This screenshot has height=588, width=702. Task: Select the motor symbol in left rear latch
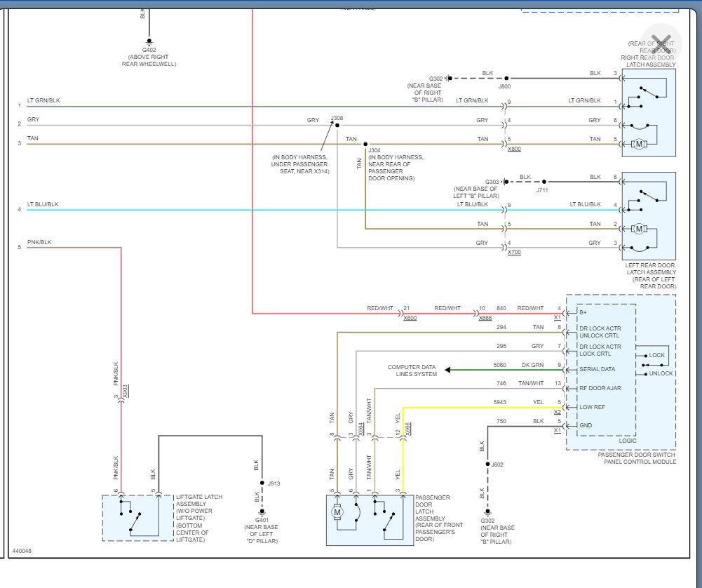pos(638,229)
